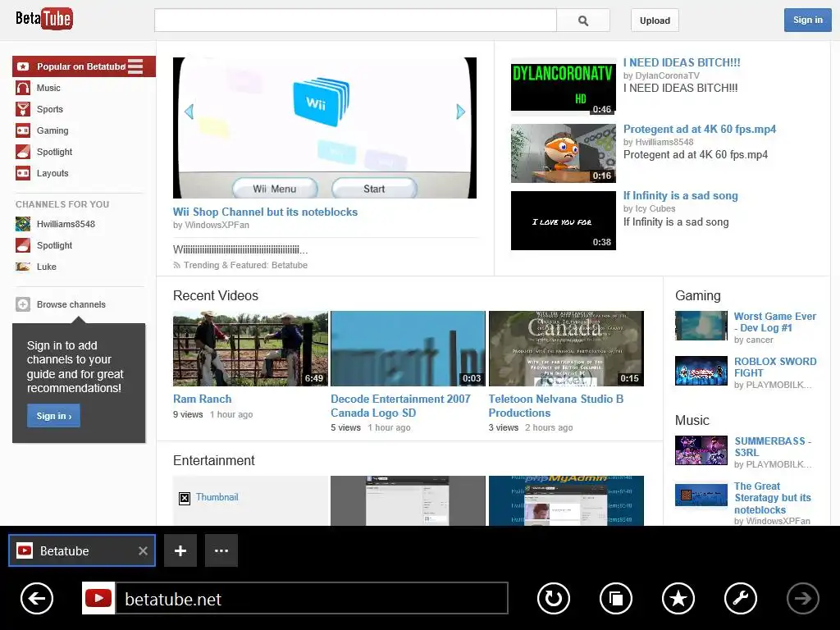Click the refresh page button
This screenshot has width=840, height=630.
554,598
